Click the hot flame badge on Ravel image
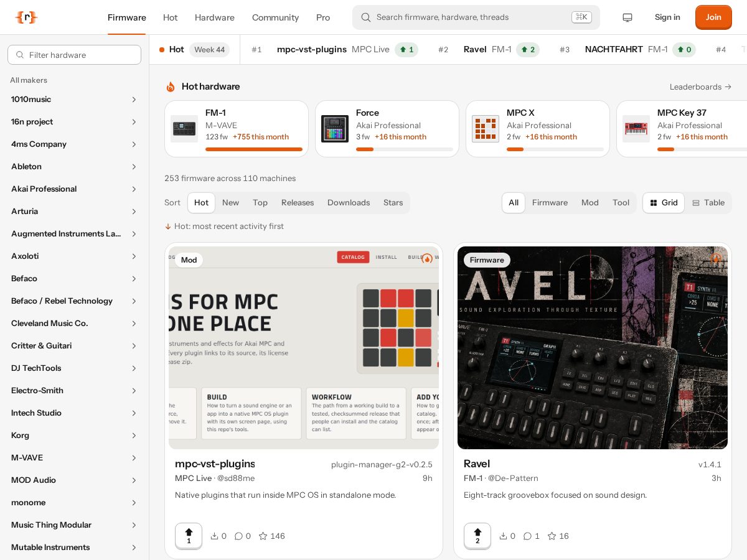 click(716, 258)
